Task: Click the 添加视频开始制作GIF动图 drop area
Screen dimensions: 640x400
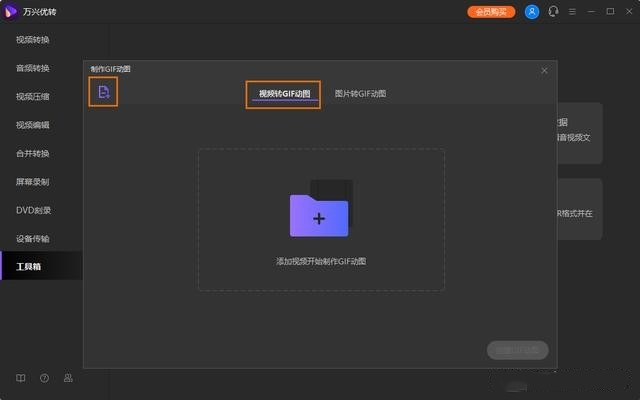Action: [x=320, y=260]
